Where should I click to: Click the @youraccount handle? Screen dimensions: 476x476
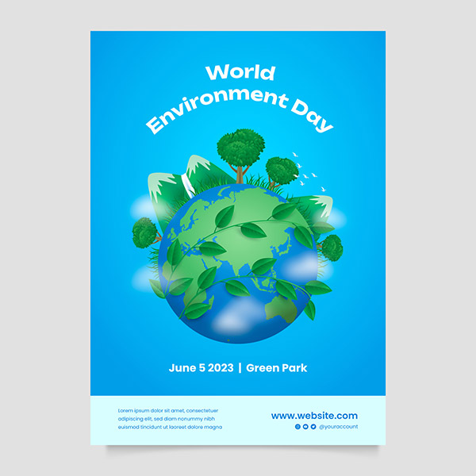pyautogui.click(x=338, y=427)
